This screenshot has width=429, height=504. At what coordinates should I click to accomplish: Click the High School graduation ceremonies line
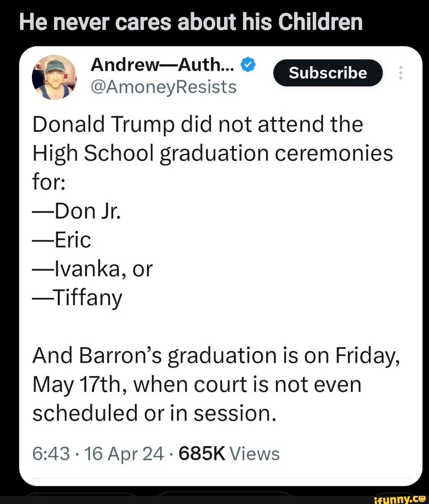(213, 154)
